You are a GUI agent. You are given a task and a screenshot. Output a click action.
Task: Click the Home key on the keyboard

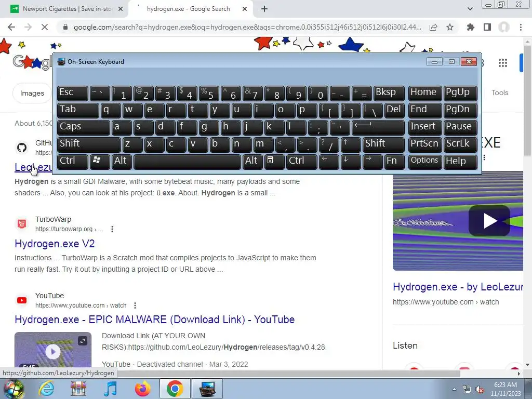[425, 93]
